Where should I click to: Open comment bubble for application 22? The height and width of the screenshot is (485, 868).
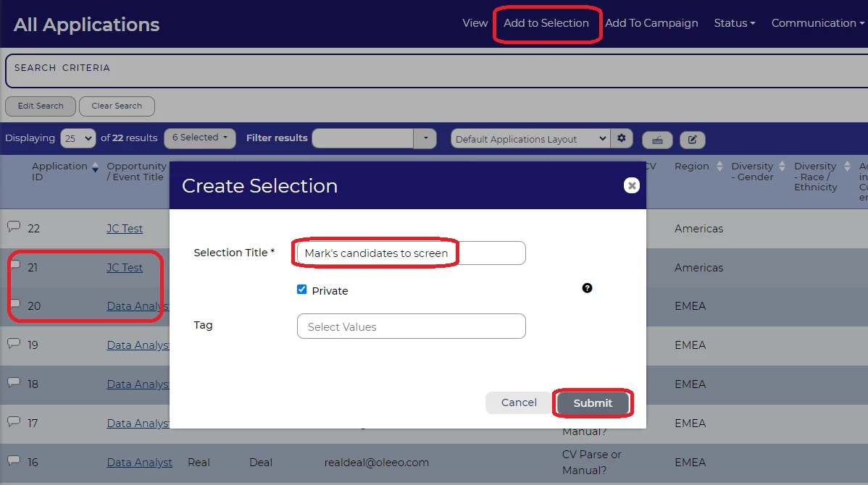14,227
